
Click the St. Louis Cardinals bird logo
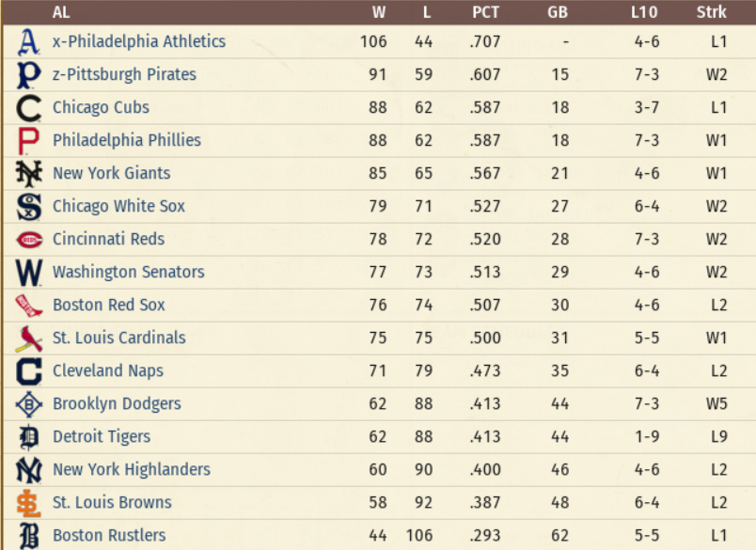(x=29, y=338)
